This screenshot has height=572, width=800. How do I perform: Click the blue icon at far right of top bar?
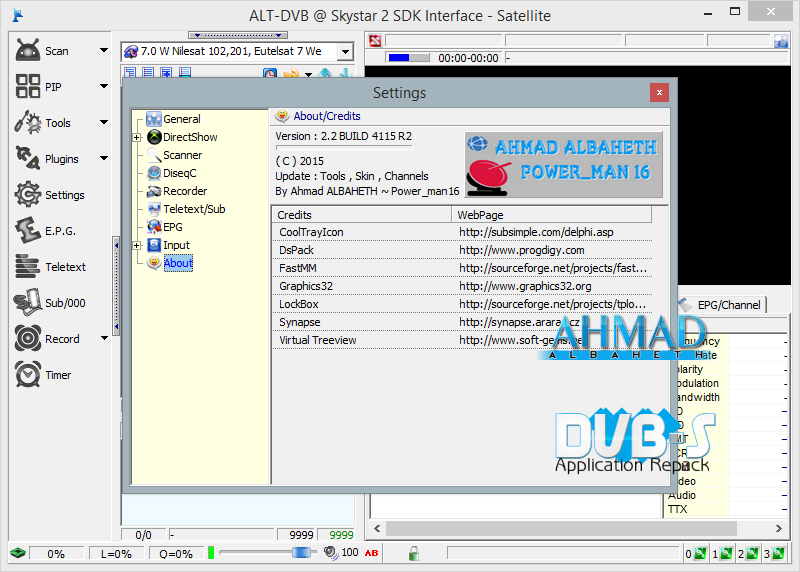click(x=781, y=41)
